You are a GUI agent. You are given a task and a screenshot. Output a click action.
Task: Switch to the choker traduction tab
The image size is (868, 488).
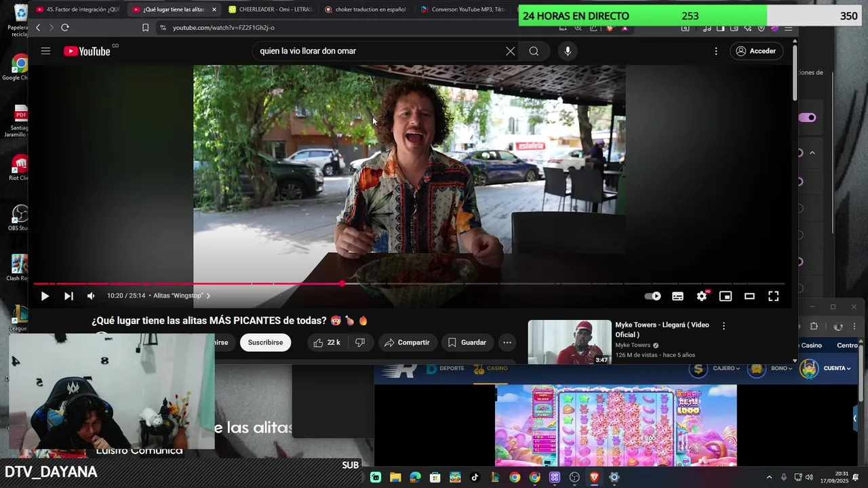(365, 9)
